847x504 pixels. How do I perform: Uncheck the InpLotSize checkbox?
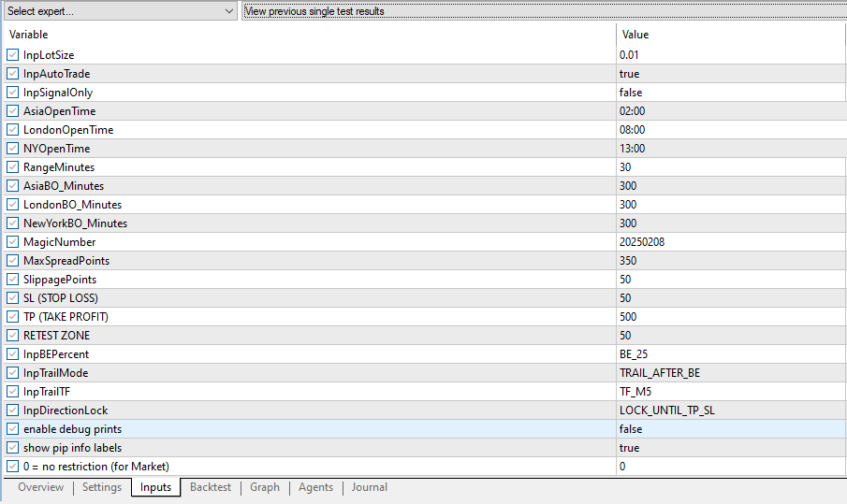point(12,55)
